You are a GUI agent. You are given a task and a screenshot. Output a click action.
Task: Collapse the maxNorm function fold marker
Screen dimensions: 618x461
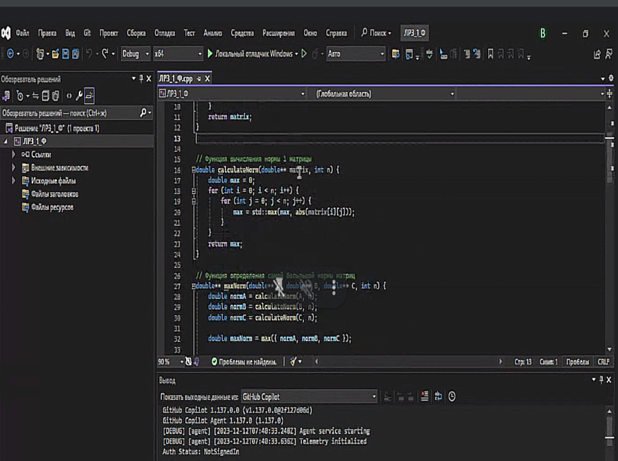click(193, 286)
